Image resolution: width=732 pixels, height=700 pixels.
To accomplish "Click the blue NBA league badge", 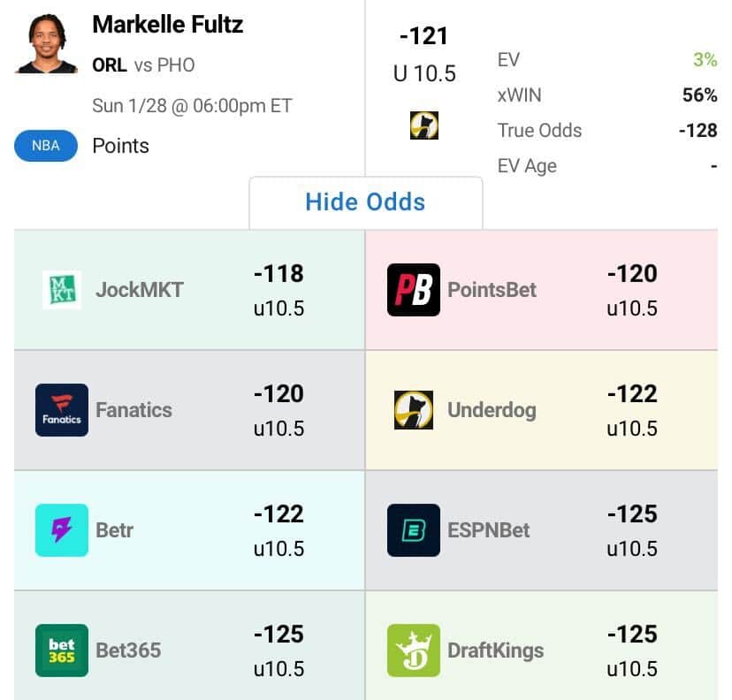I will coord(46,146).
